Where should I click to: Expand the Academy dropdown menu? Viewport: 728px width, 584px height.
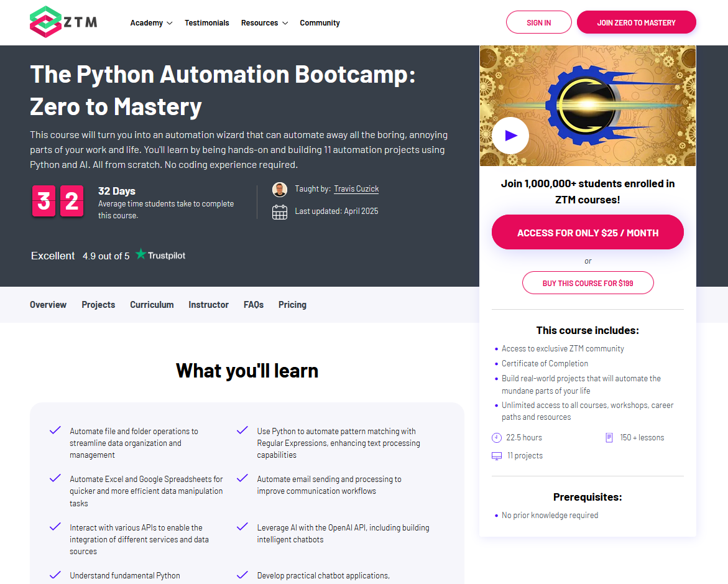[151, 23]
